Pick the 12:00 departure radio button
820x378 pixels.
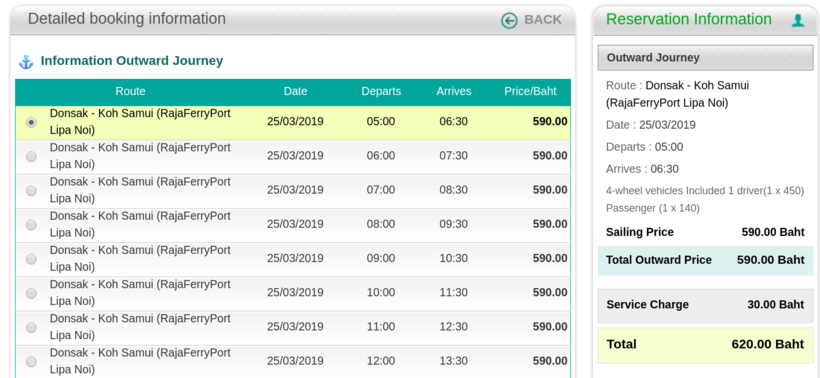pyautogui.click(x=31, y=361)
